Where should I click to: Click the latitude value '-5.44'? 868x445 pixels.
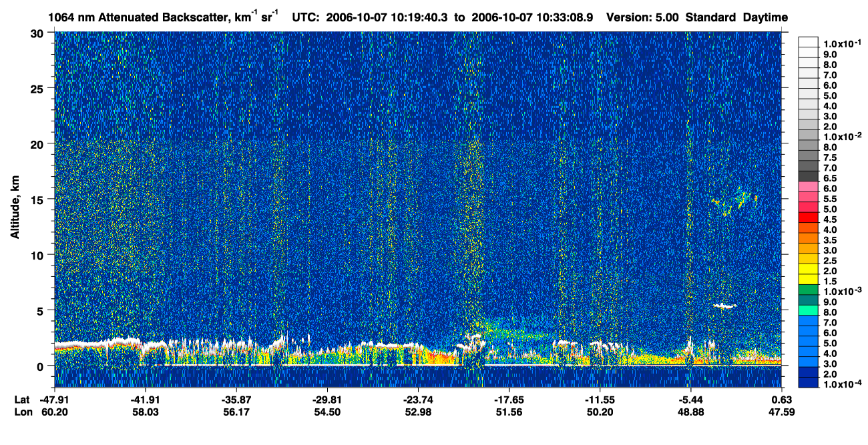click(691, 400)
